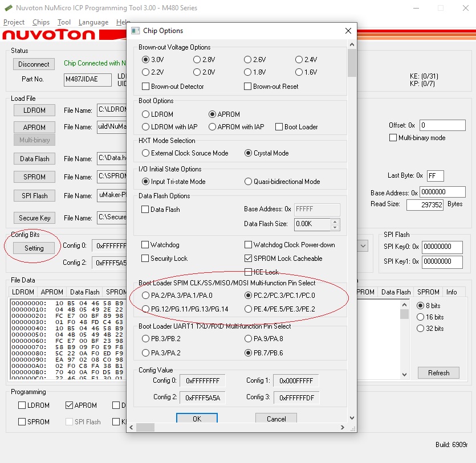Open the Chips menu
Screen dimensions: 476x463
pos(41,22)
